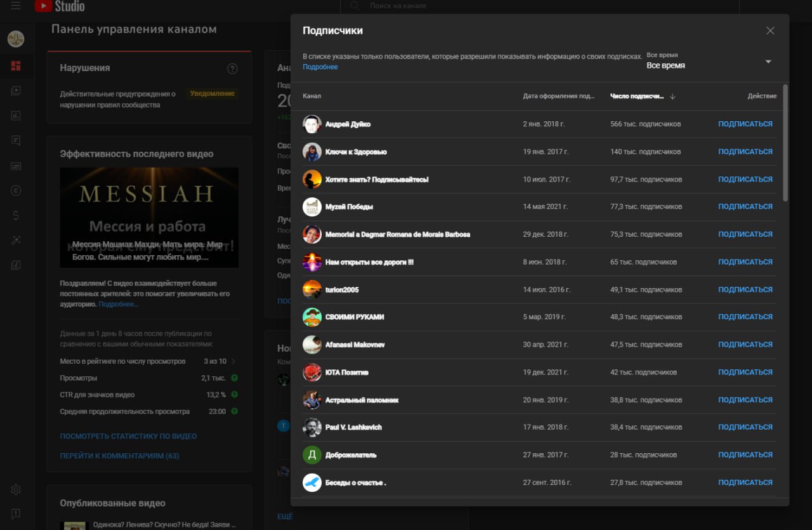The image size is (812, 530).
Task: Subscribe to Ключи к Здоровью
Action: [745, 152]
